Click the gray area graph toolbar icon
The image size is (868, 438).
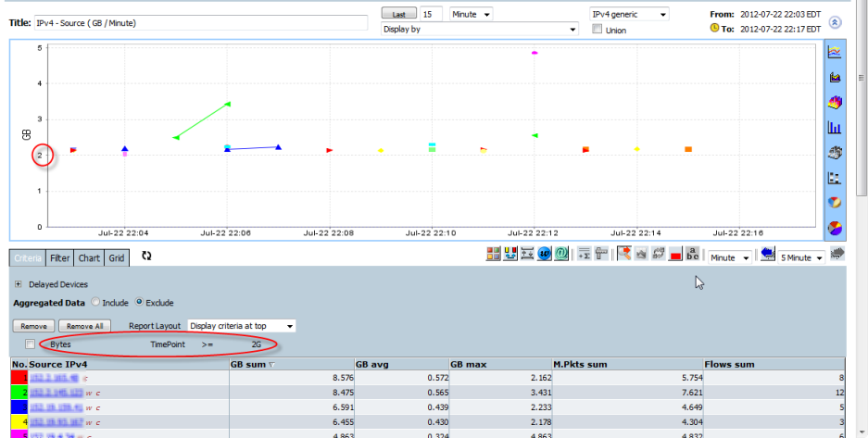(641, 254)
